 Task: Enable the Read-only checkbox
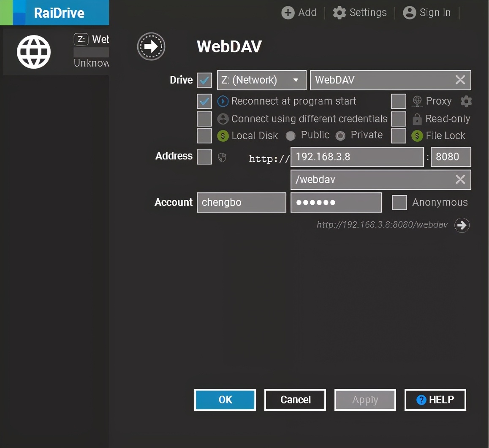click(x=399, y=119)
